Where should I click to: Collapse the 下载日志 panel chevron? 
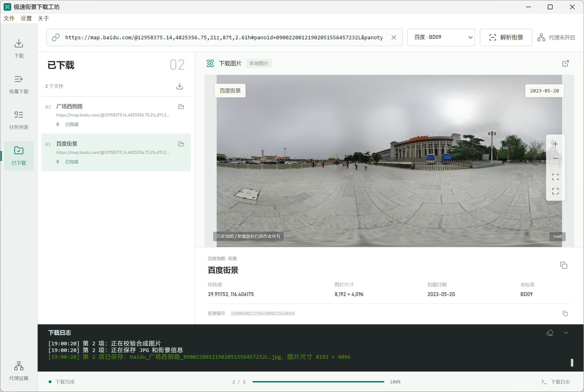click(x=566, y=333)
